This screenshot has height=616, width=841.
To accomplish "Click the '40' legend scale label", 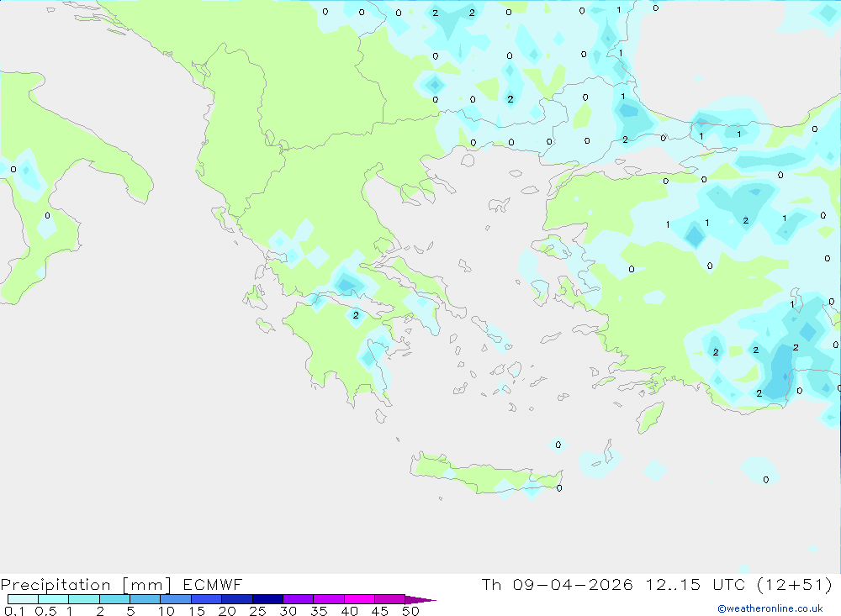I will [x=350, y=611].
